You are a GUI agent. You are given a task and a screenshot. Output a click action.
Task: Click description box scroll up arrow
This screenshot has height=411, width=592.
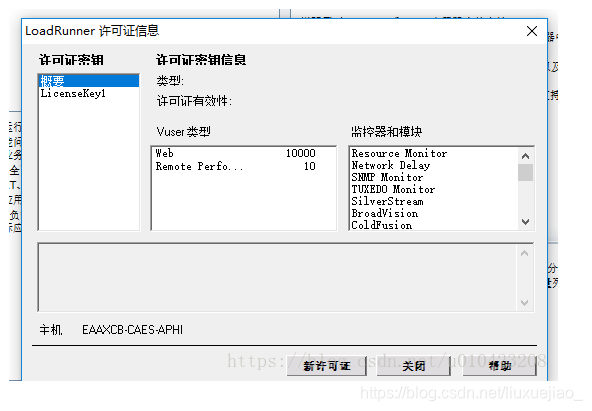[524, 254]
